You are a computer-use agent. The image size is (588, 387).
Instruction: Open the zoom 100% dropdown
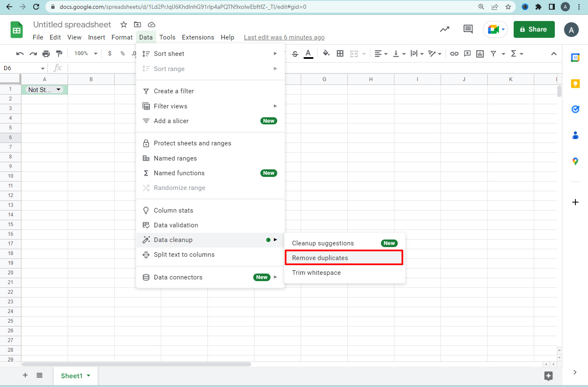[86, 53]
